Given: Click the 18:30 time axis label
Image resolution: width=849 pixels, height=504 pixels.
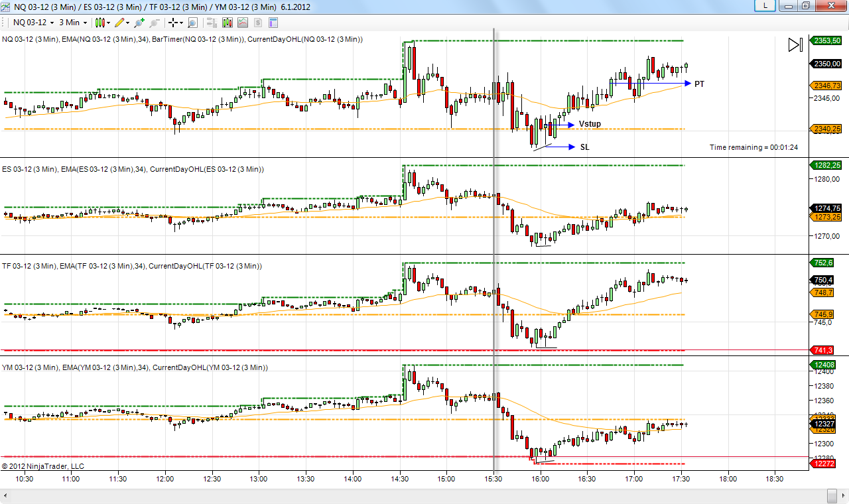Looking at the screenshot, I should [775, 479].
